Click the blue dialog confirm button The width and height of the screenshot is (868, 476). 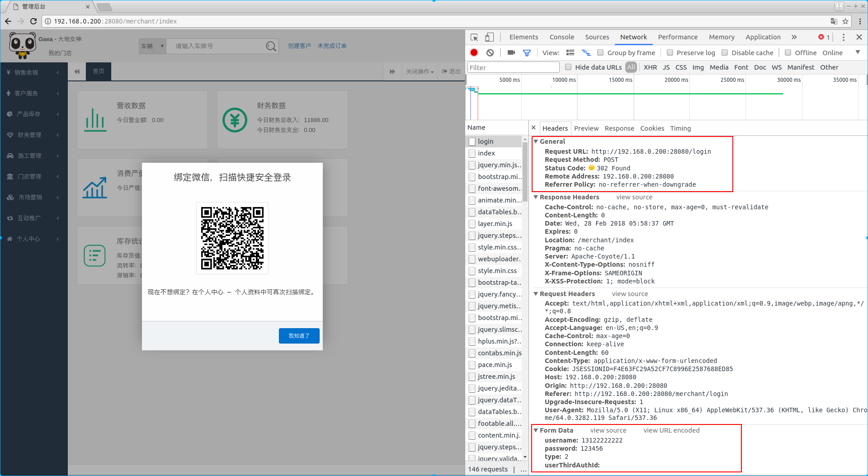pos(299,336)
